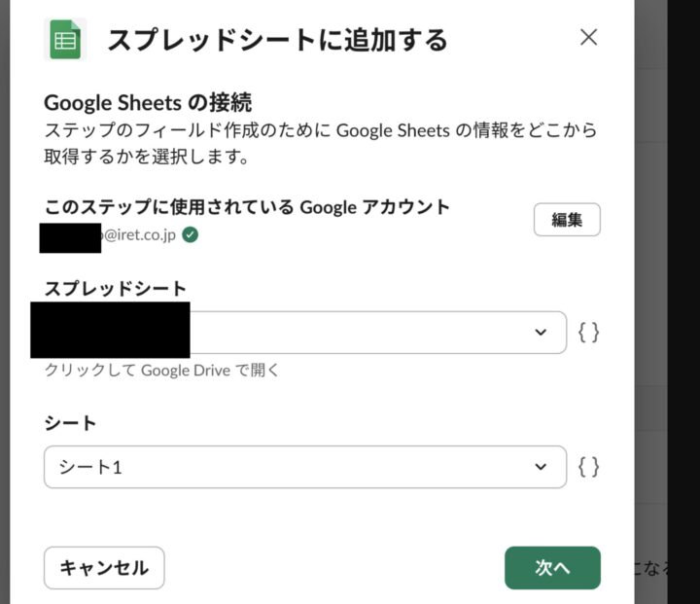Click the Google Sheets の接続 heading
The height and width of the screenshot is (604, 700).
coord(149,102)
